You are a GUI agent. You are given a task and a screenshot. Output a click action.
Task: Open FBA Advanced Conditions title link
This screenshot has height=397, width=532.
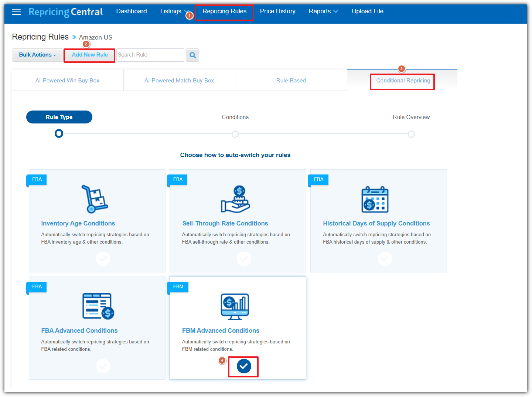click(x=79, y=330)
